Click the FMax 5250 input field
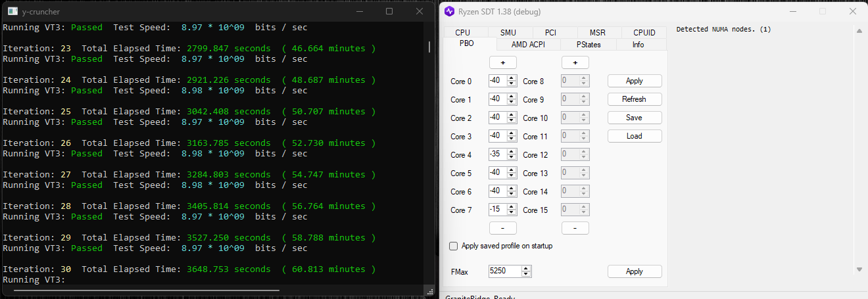 (504, 271)
